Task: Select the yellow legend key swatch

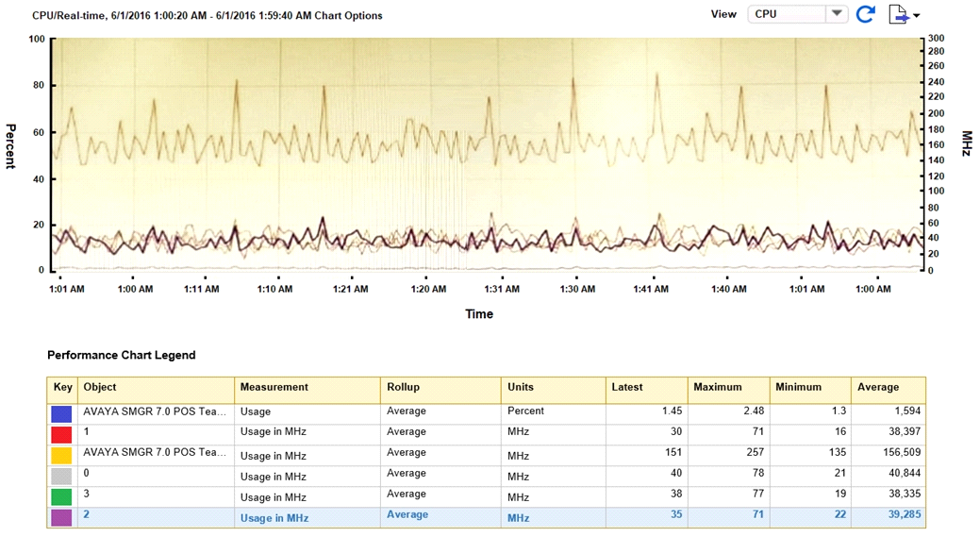Action: [62, 455]
